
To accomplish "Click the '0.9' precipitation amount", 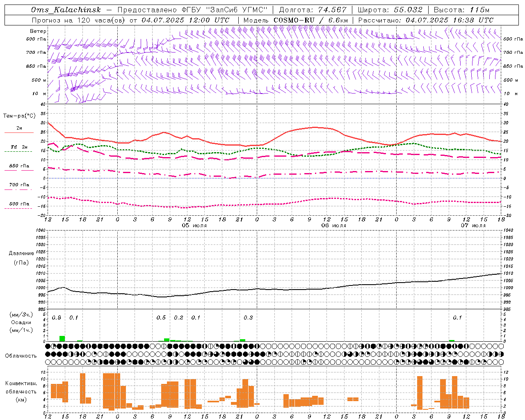I will [x=57, y=317].
